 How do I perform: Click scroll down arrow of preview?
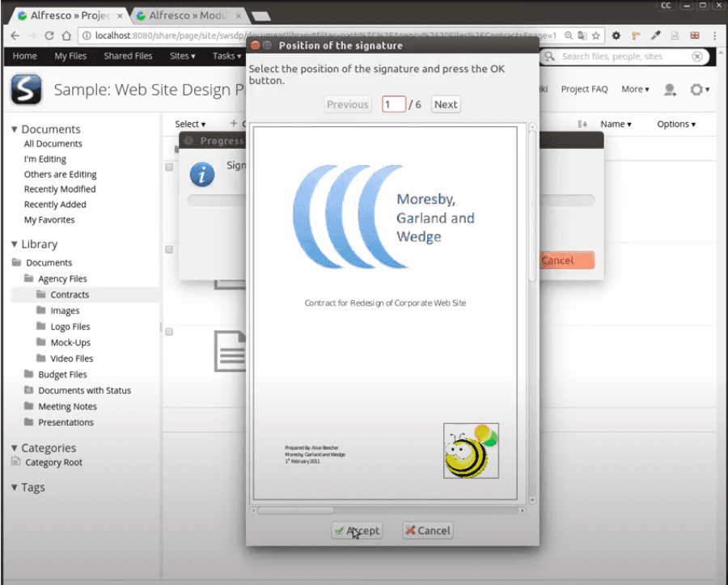pos(532,501)
